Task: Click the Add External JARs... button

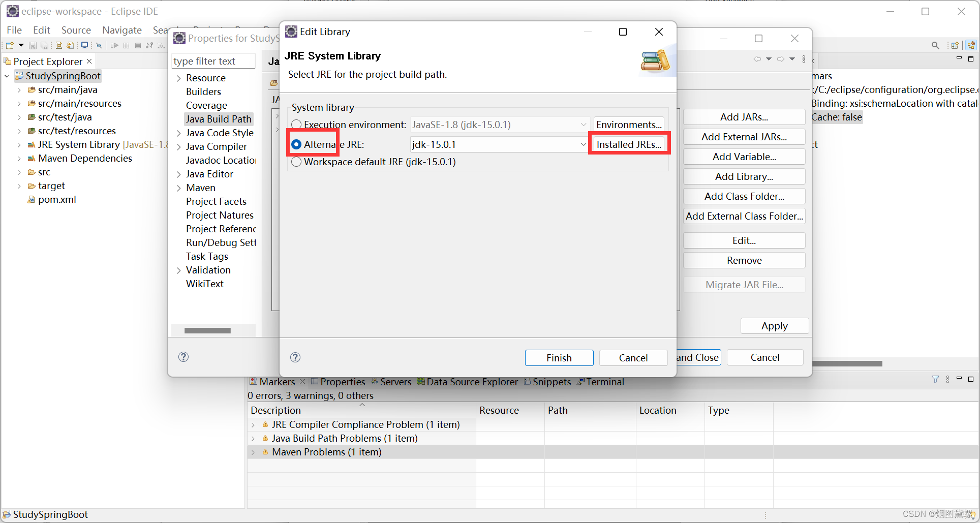Action: pos(744,137)
